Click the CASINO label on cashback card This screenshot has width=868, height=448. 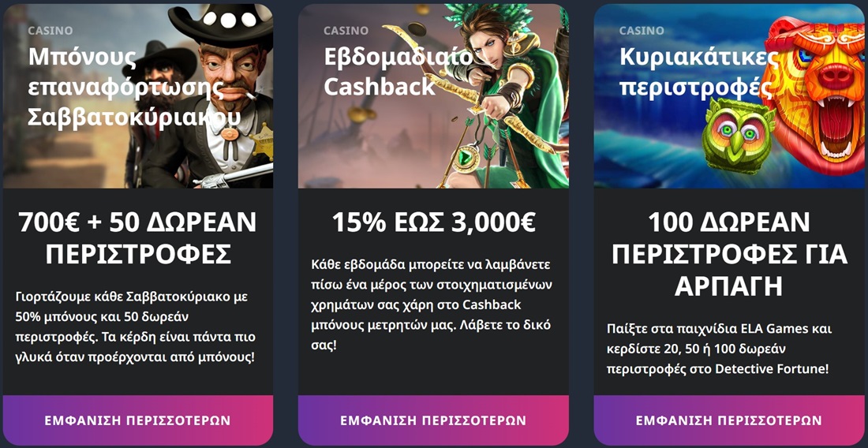346,31
